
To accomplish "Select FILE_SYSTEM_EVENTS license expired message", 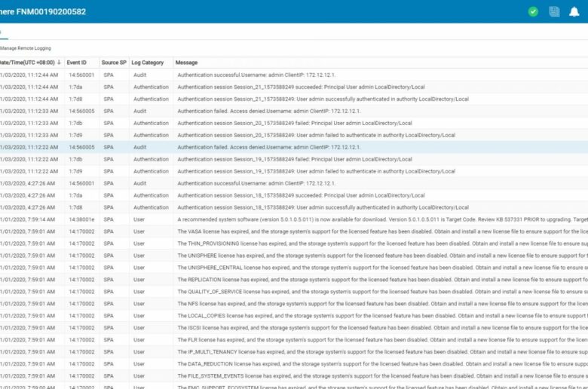I will [382, 376].
